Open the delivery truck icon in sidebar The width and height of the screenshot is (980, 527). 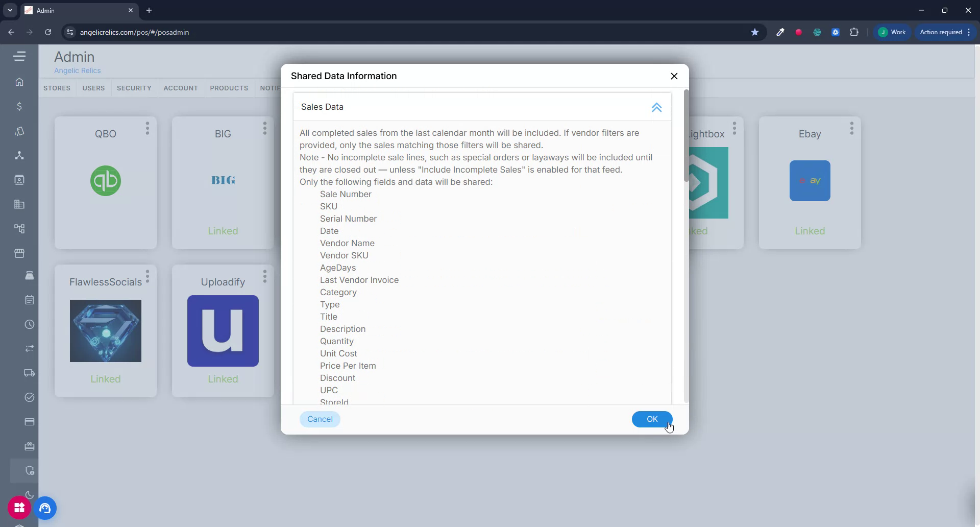(30, 373)
